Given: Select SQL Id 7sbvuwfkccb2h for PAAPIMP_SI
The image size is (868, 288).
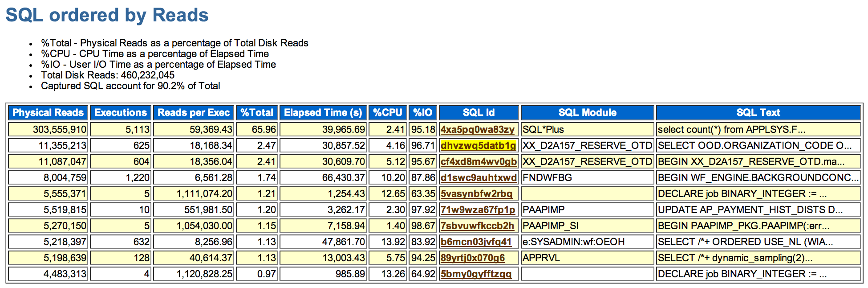Looking at the screenshot, I should coord(477,226).
